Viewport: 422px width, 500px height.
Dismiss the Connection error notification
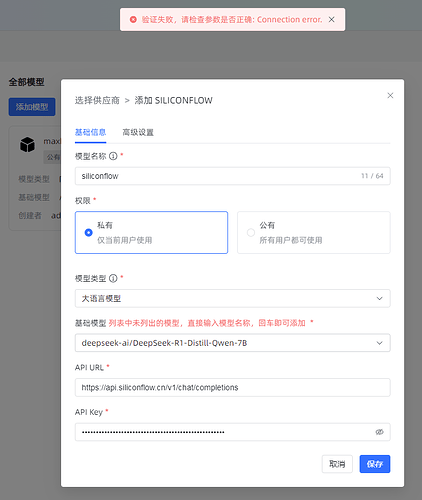tap(331, 20)
